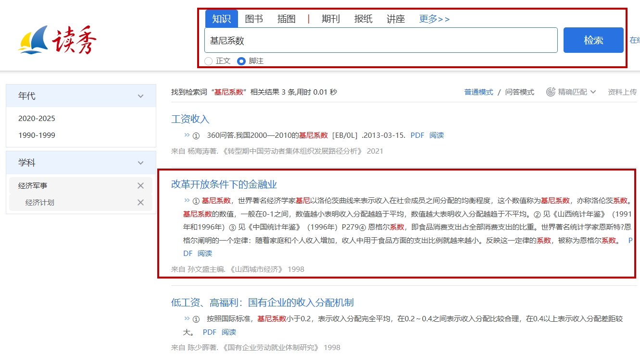Open 更多>> for additional search categories

(x=434, y=19)
